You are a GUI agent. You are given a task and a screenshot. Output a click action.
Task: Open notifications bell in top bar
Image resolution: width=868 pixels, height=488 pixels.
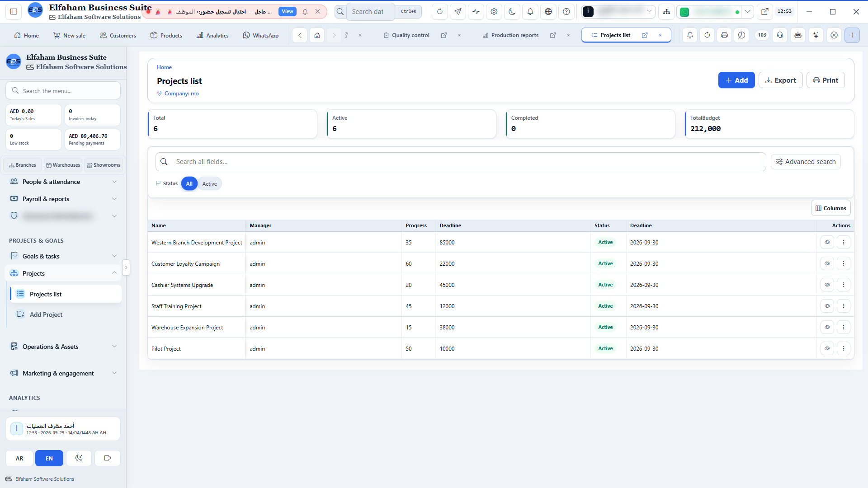tap(530, 12)
